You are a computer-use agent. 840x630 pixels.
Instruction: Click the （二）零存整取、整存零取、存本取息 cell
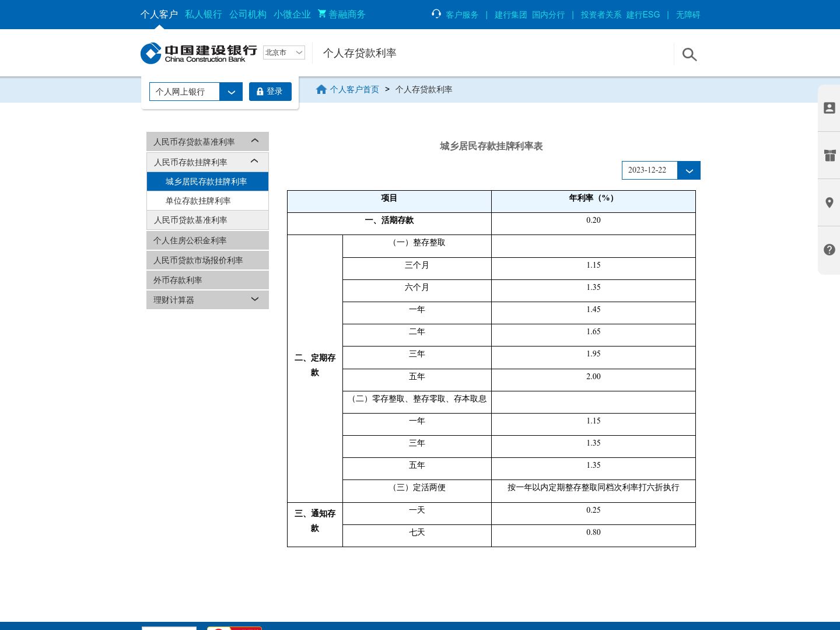click(x=417, y=402)
